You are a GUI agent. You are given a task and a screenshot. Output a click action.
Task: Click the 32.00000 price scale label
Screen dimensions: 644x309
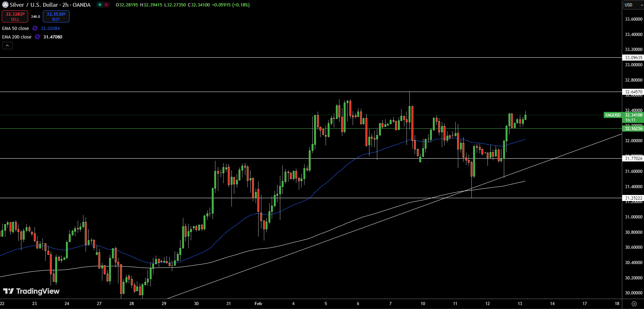click(634, 140)
